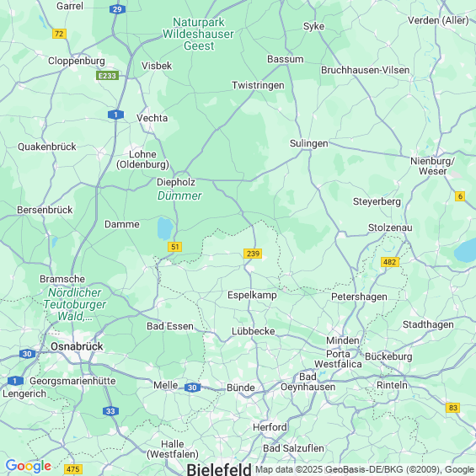Select the Bielefeld city label
The height and width of the screenshot is (476, 476).
tap(219, 469)
